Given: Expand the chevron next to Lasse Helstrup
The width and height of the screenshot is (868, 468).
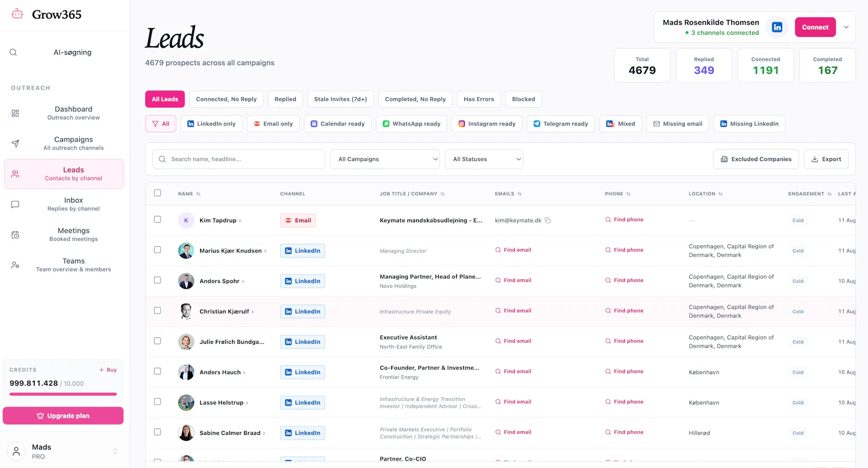Looking at the screenshot, I should (x=247, y=403).
